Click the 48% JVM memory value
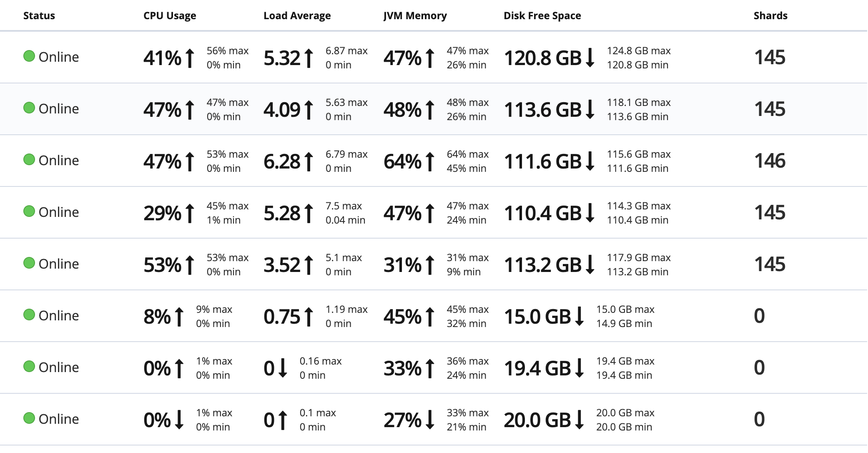Image resolution: width=868 pixels, height=453 pixels. [403, 110]
